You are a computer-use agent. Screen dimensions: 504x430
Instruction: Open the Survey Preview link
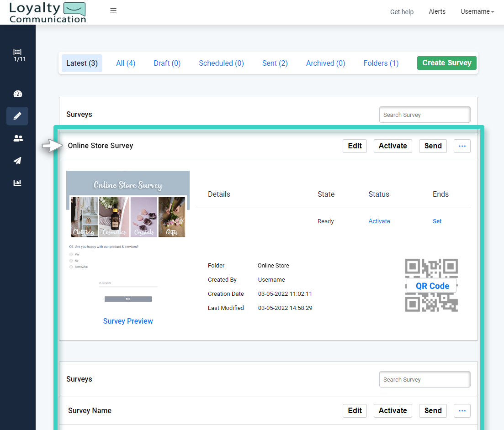pos(128,321)
